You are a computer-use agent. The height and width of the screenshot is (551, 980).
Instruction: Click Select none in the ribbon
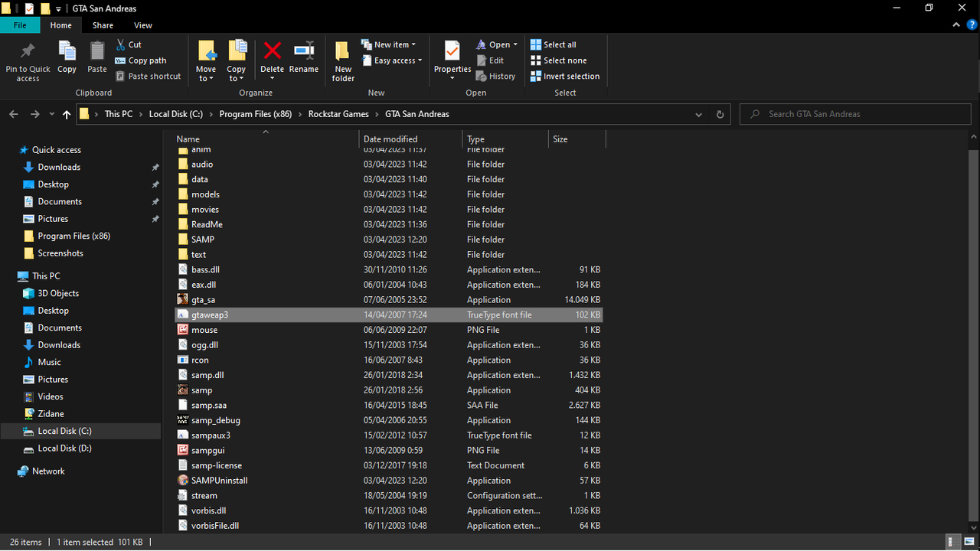coord(558,60)
